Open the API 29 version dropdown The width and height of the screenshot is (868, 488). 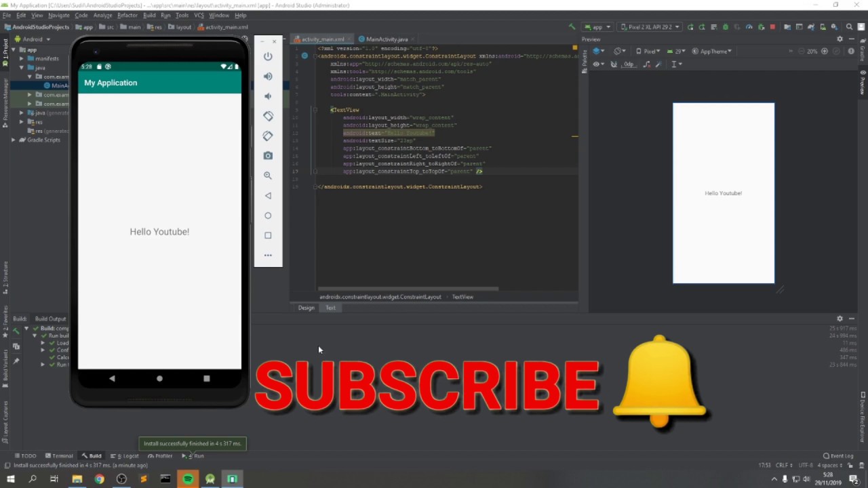(x=676, y=52)
